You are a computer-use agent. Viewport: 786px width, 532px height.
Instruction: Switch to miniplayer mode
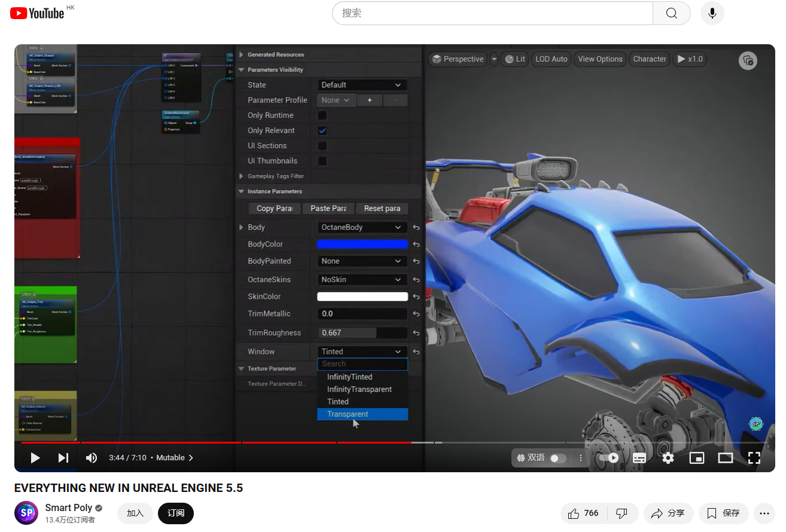[697, 458]
